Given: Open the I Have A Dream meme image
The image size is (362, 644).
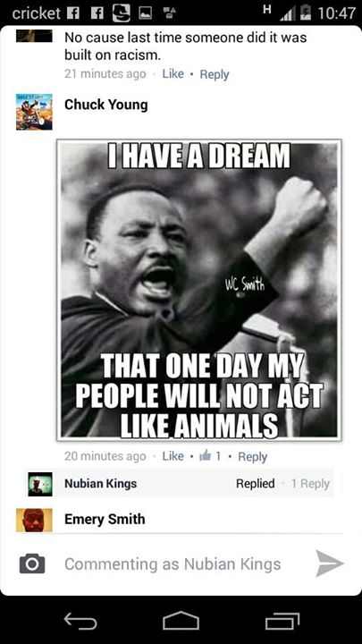Looking at the screenshot, I should coord(199,290).
